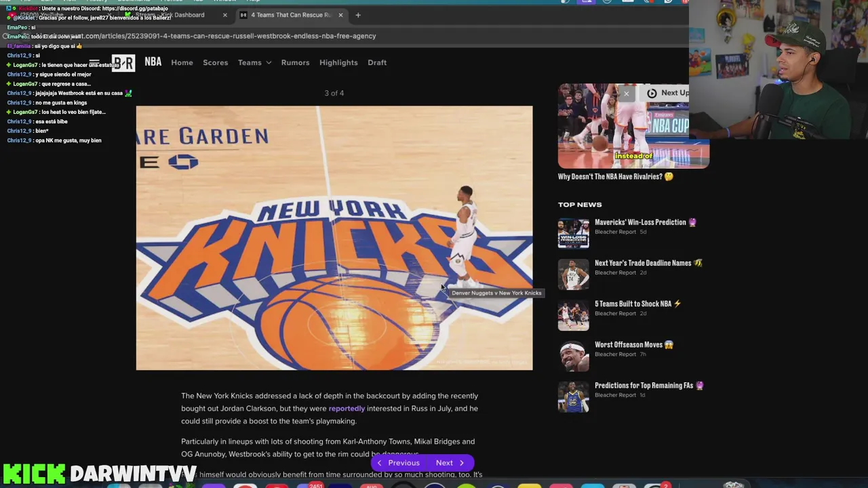The width and height of the screenshot is (868, 488).
Task: Open 'Next Year's Trade Deadline Names' story
Action: pos(648,263)
